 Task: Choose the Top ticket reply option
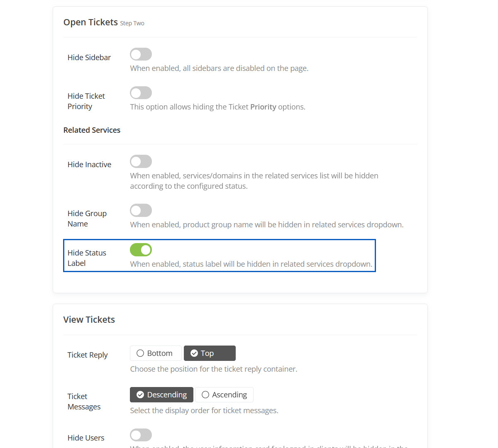[210, 353]
